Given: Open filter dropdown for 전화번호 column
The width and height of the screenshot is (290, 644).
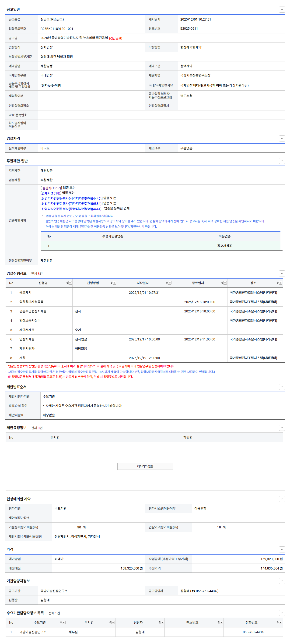Looking at the screenshot, I should [x=280, y=622].
